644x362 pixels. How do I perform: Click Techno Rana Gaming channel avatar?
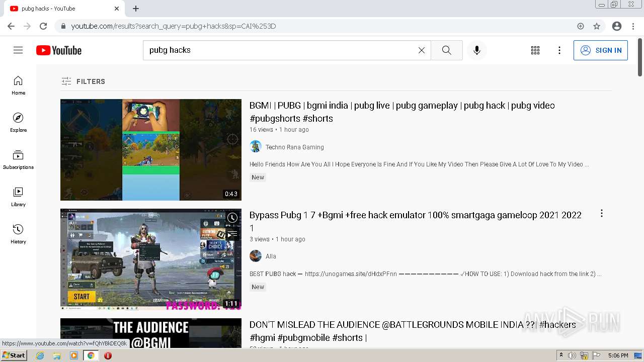pos(256,147)
